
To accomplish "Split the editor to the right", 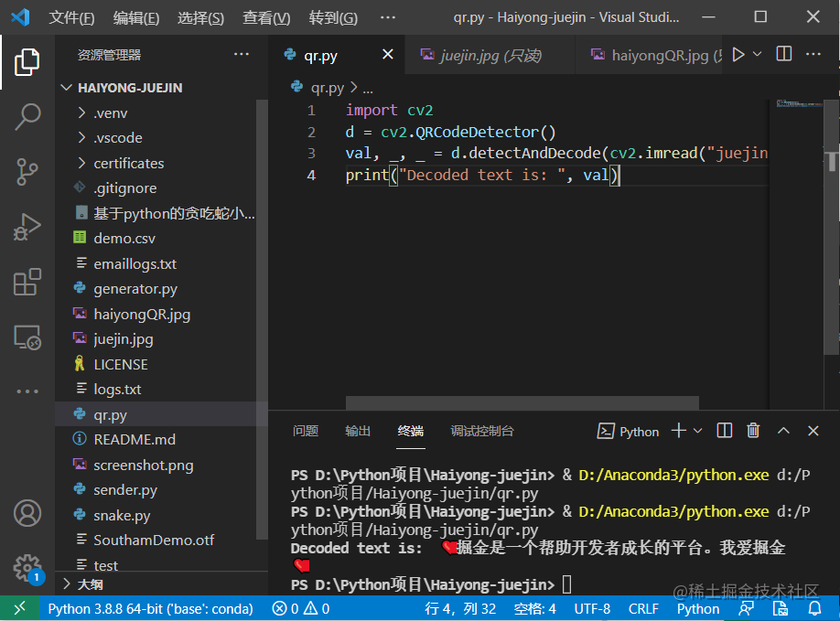I will tap(784, 54).
